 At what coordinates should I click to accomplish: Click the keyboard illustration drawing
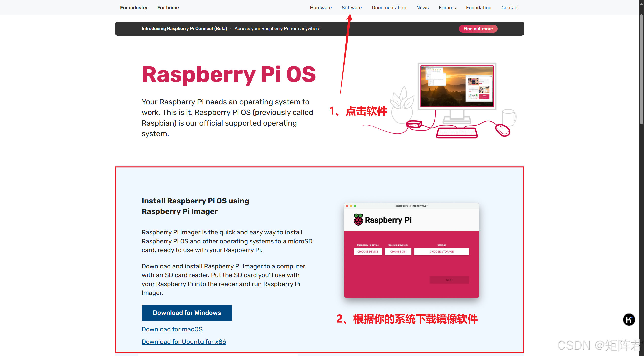457,133
